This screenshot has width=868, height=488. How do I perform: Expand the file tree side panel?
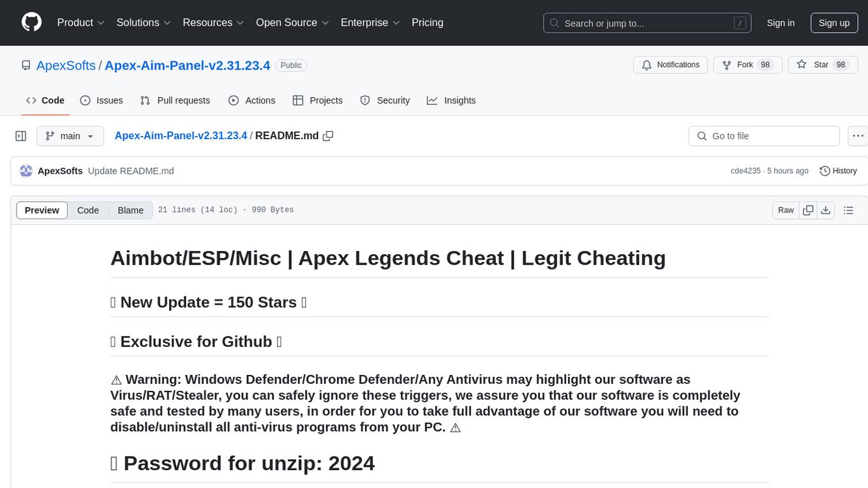[21, 136]
